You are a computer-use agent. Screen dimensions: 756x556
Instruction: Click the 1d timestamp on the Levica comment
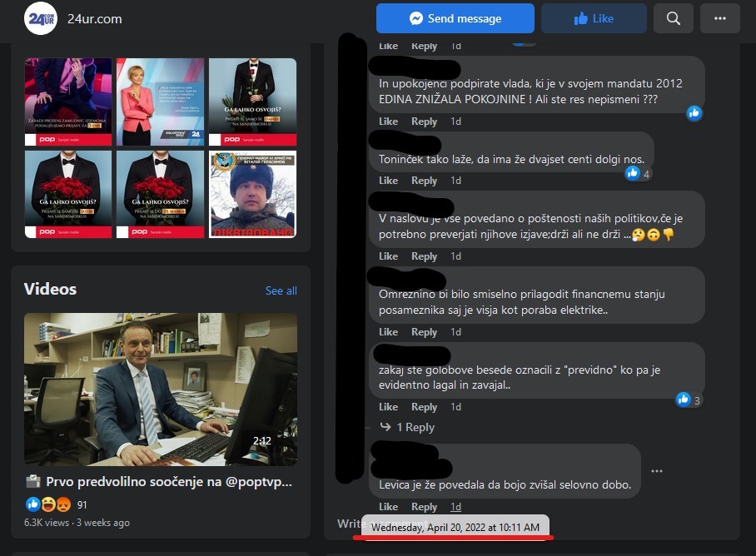click(455, 507)
